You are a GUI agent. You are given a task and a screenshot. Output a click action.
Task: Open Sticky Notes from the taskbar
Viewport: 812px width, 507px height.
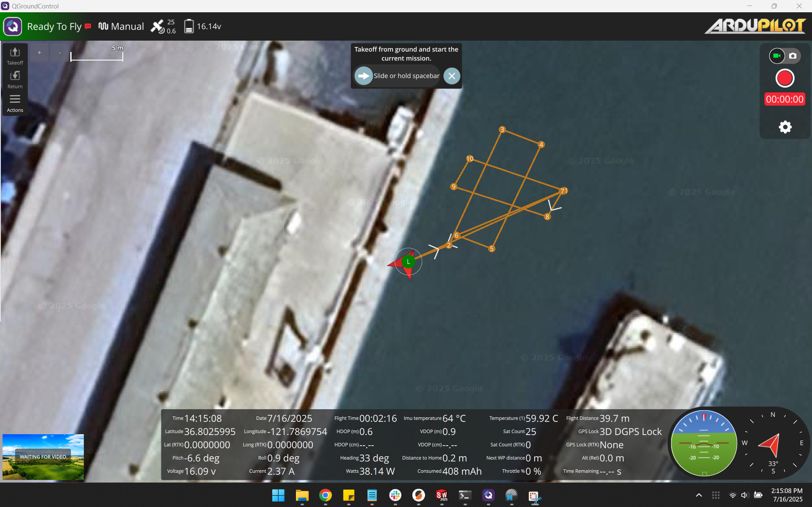point(348,495)
